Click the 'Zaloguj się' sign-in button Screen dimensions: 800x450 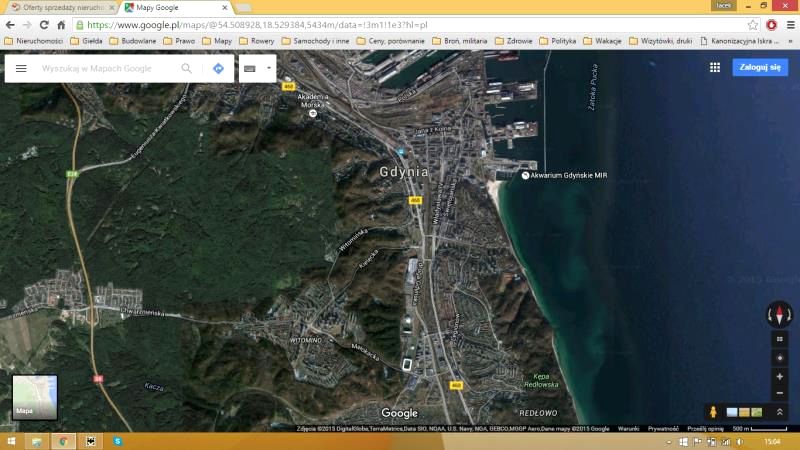[x=760, y=67]
